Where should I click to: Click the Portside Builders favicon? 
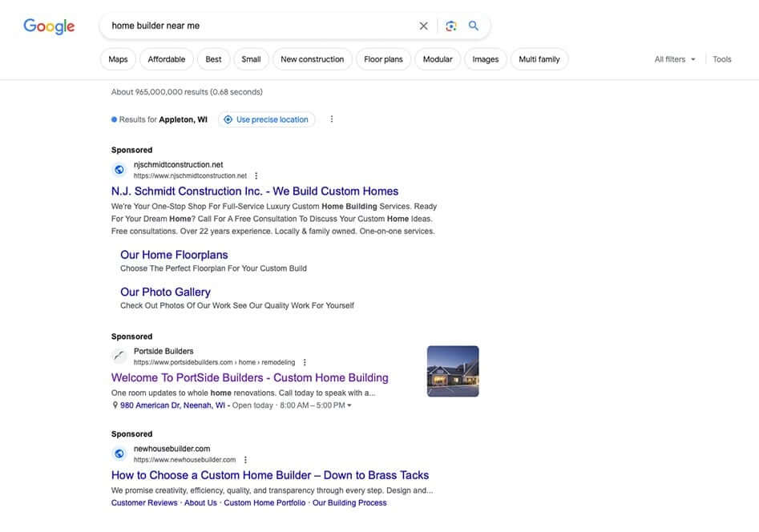pos(119,357)
